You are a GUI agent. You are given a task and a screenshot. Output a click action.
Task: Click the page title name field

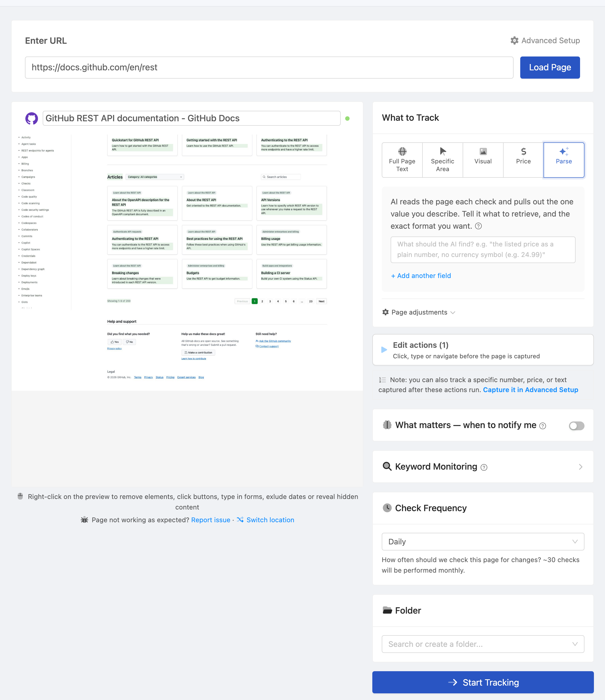click(191, 118)
